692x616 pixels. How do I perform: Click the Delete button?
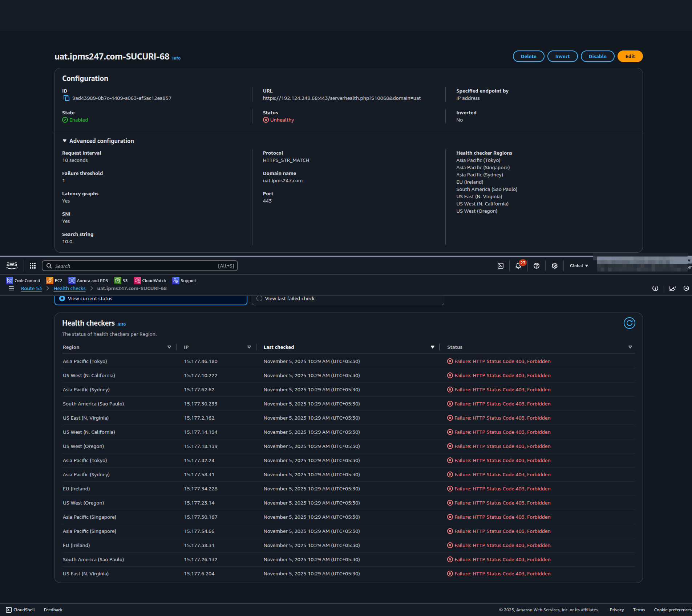[x=529, y=56]
